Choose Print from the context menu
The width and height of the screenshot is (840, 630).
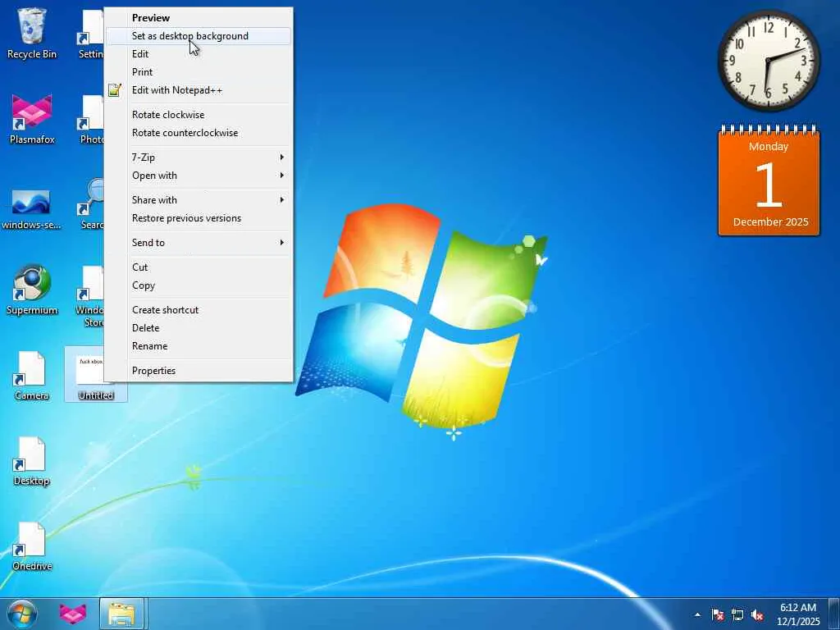[199, 72]
